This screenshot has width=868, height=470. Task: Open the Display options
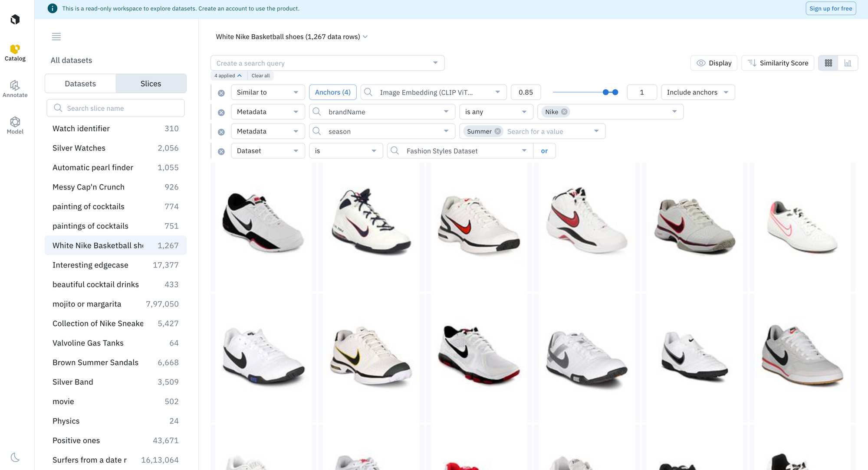tap(714, 63)
